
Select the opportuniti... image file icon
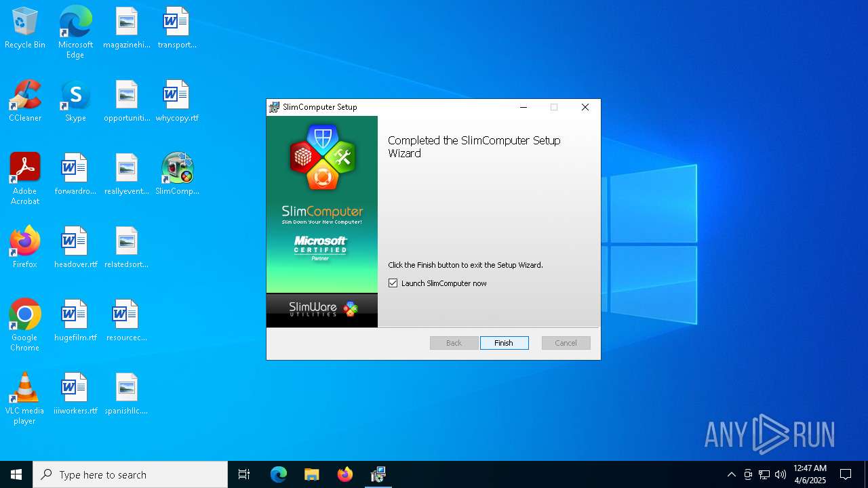(x=127, y=101)
